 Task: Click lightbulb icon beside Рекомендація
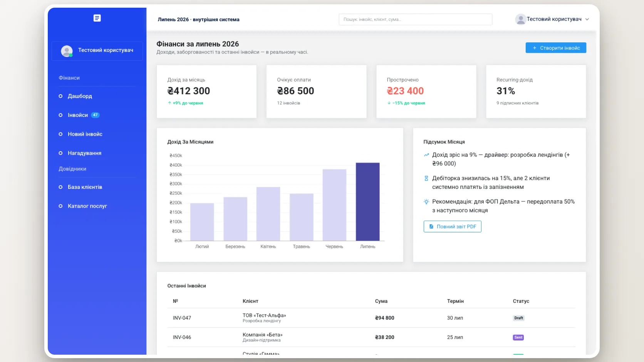coord(426,202)
